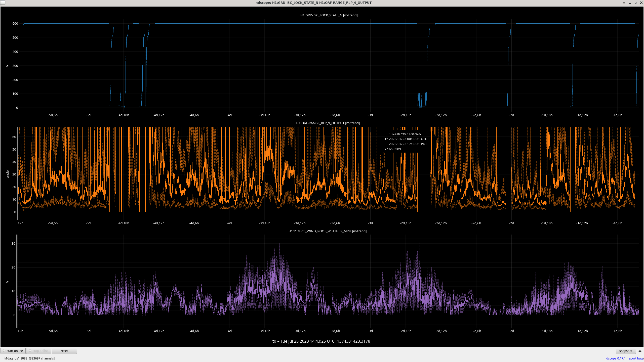
Task: Maximize the ndscope window
Action: (635, 3)
